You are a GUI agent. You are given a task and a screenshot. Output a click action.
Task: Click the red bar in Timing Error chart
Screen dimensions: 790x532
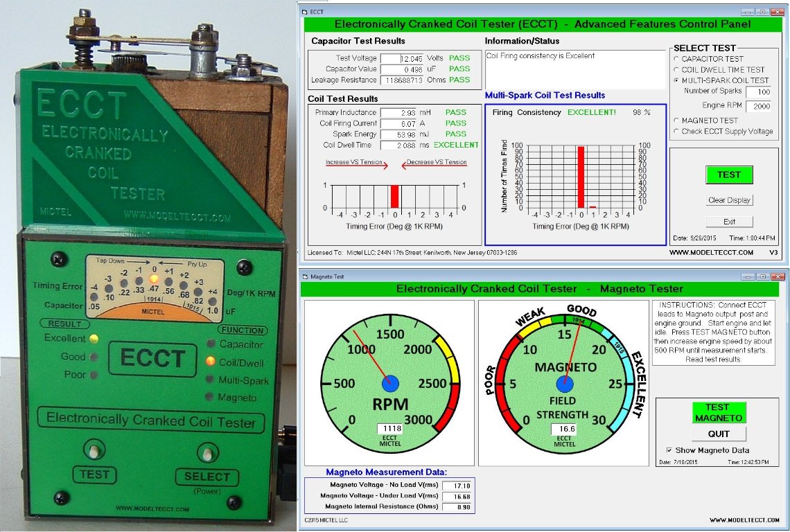click(395, 196)
